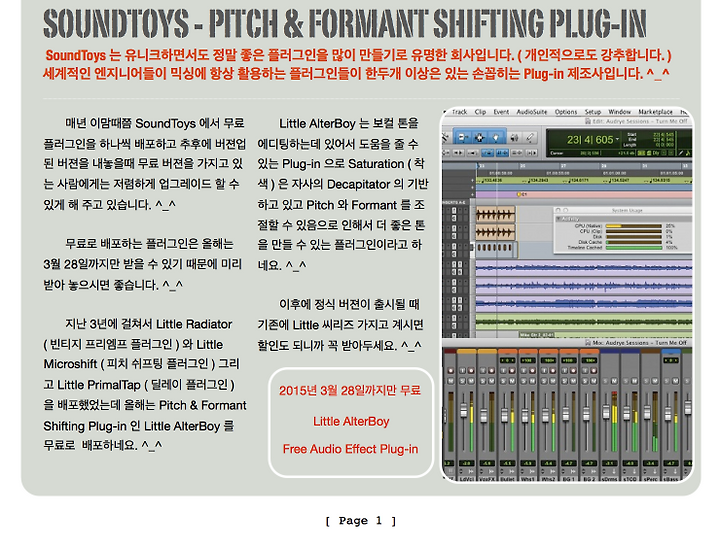Screen dimensions: 720x546
Task: Mute the sBass channel
Action: coord(675,381)
